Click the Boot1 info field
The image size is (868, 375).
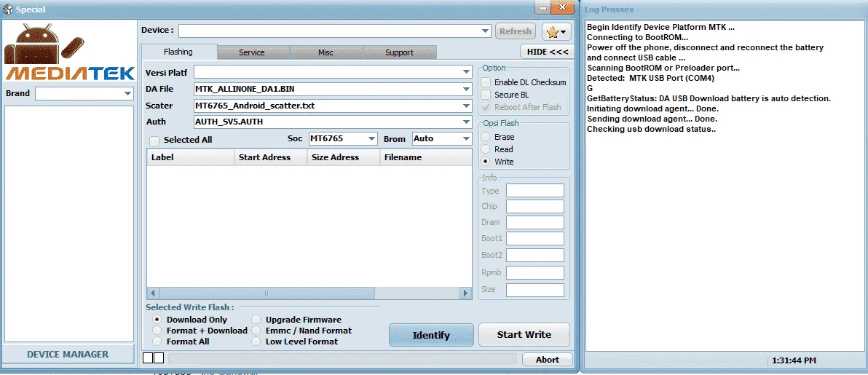click(x=534, y=239)
